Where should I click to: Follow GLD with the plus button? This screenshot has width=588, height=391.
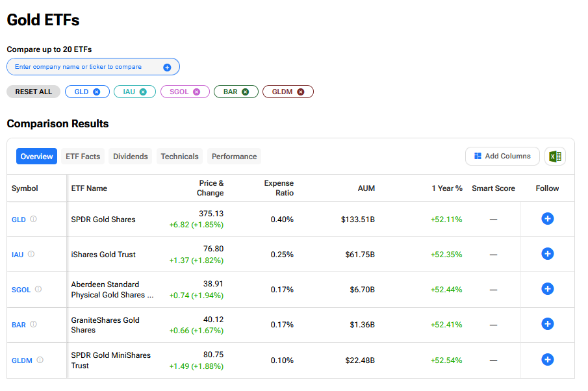[547, 219]
